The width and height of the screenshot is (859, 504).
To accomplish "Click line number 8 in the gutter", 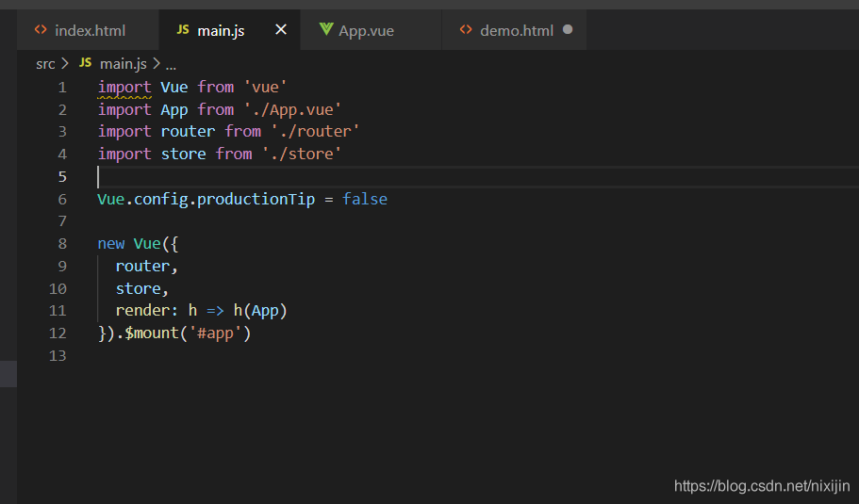I will pyautogui.click(x=62, y=243).
